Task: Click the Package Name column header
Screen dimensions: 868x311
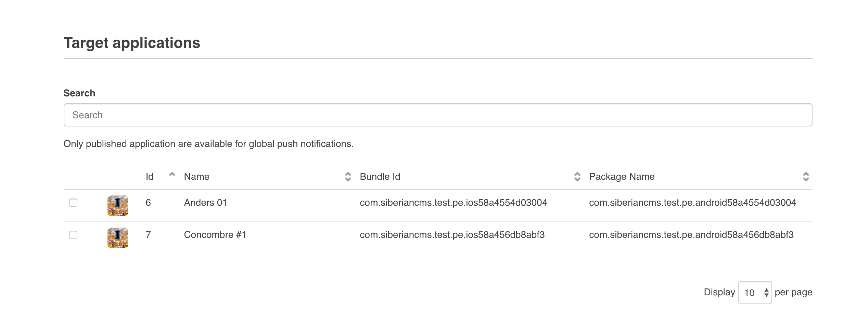Action: coord(622,177)
